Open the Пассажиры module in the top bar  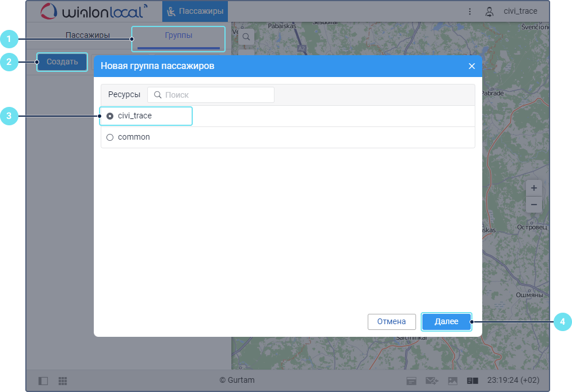click(195, 11)
